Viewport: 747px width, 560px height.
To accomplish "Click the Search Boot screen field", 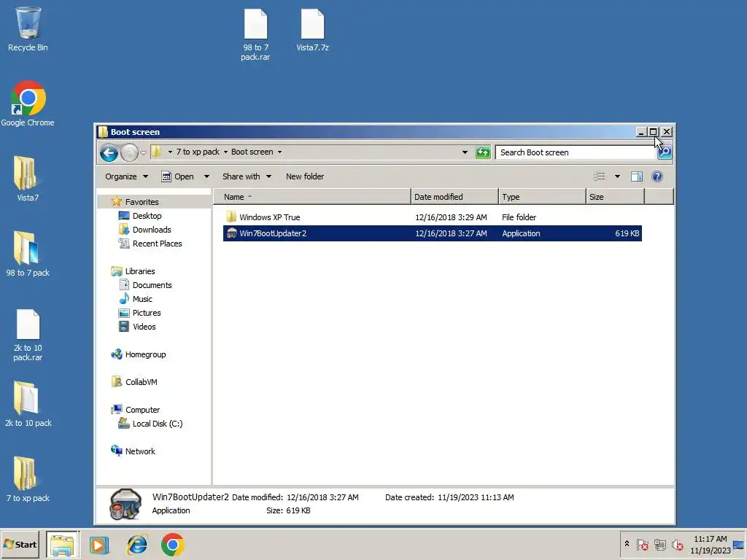I will coord(576,152).
